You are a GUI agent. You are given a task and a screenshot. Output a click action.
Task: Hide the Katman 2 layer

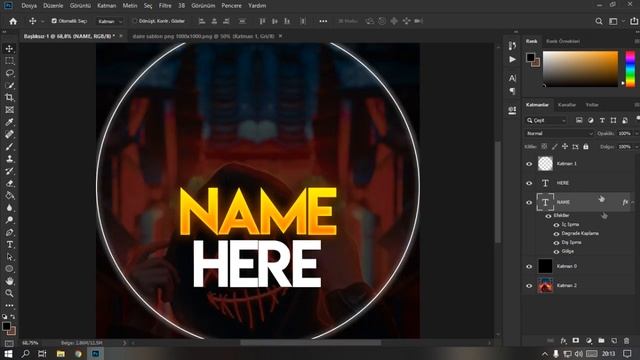[529, 286]
